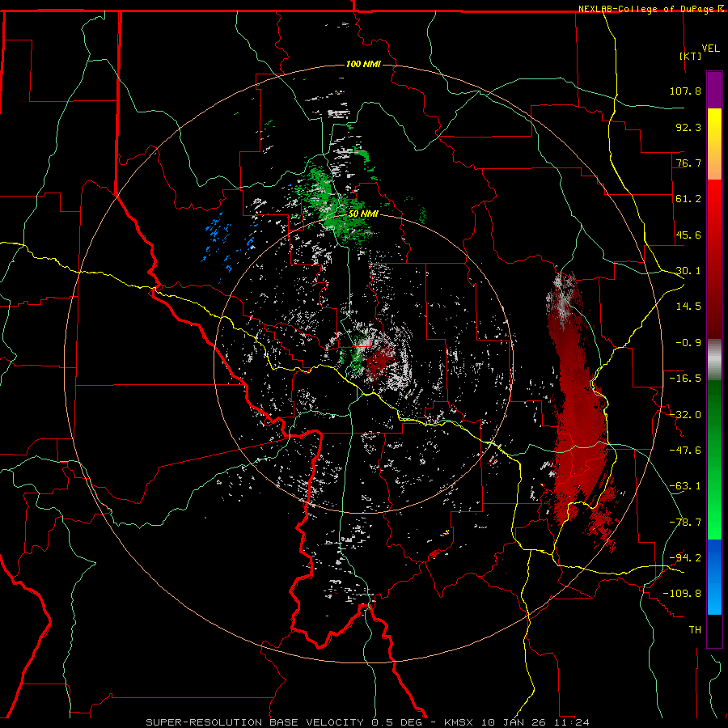Click the TH threshold label

point(695,630)
